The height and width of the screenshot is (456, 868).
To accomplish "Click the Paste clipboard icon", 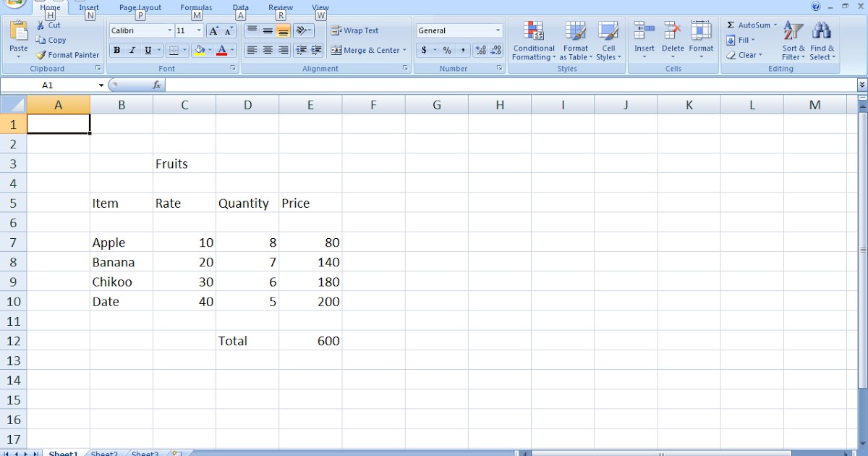I will [19, 32].
